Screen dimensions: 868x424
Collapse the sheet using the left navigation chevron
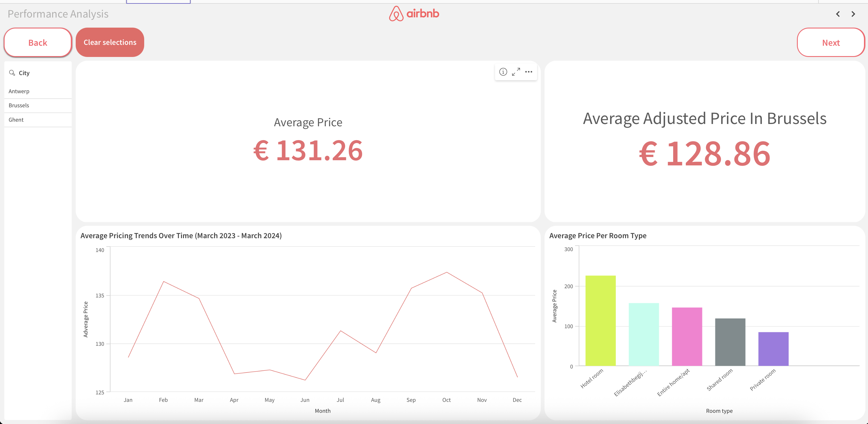tap(838, 14)
